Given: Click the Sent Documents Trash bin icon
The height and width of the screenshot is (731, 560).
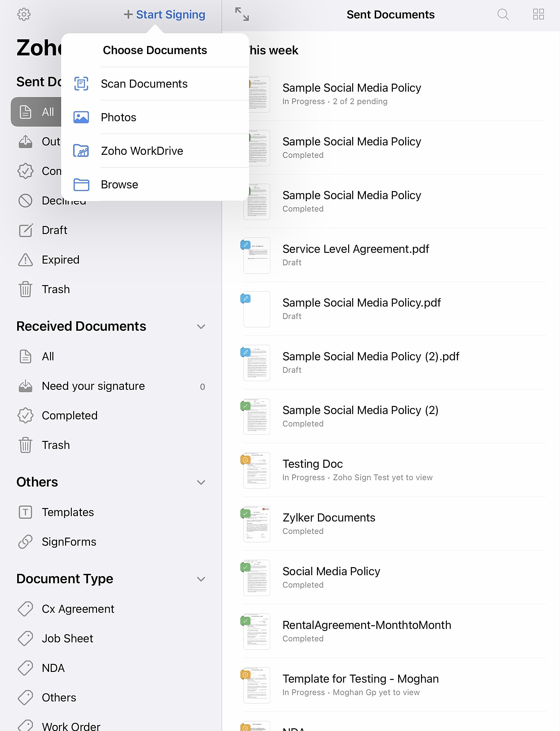Looking at the screenshot, I should [26, 289].
